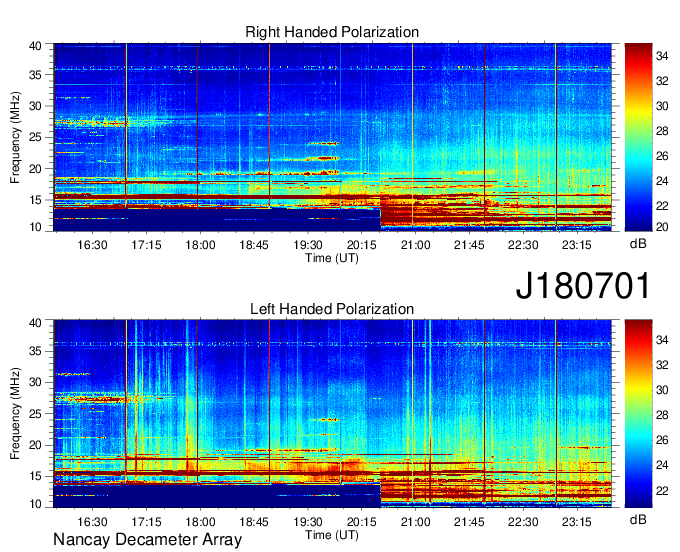Click the 23:15 time tick of top plot
Viewport: 680px width, 552px height.
(x=577, y=245)
